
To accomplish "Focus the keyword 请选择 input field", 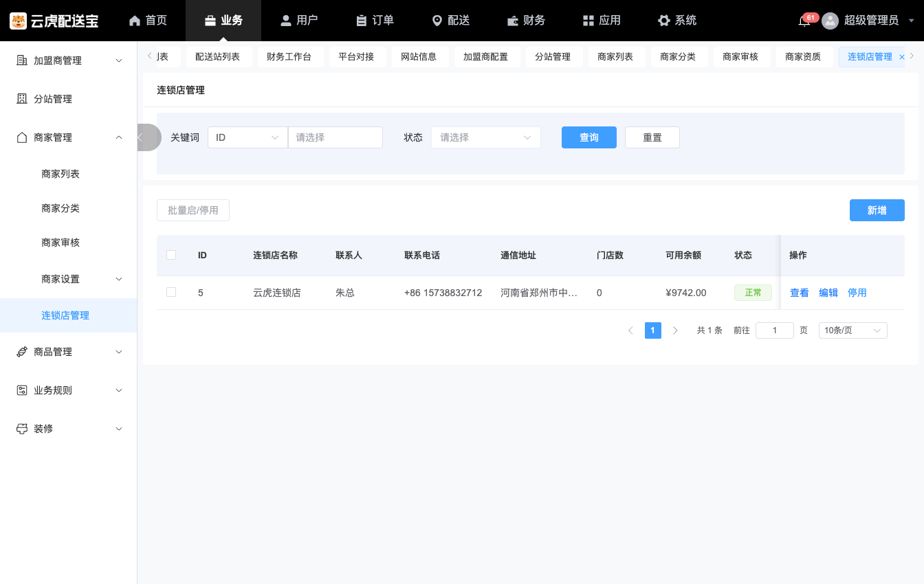I will [x=335, y=137].
